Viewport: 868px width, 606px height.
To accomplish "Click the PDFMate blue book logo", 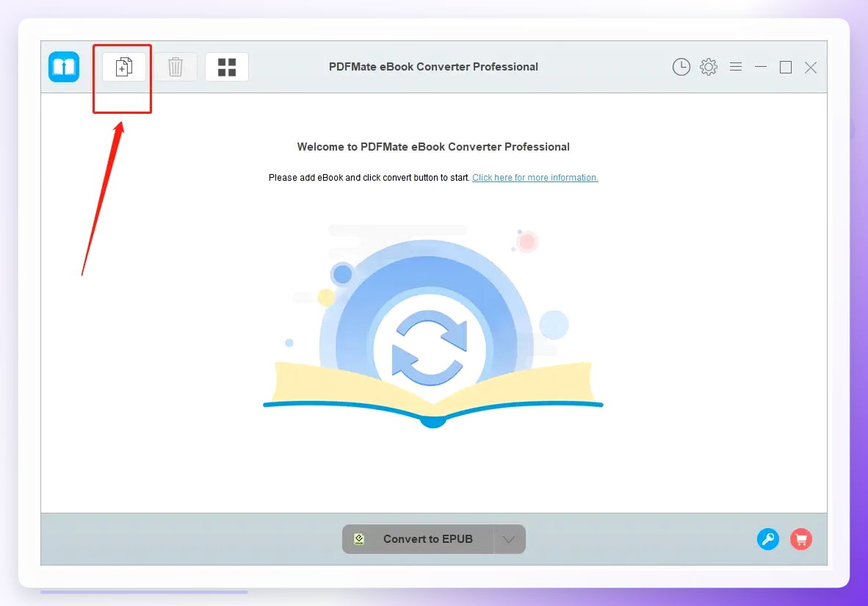I will (64, 67).
